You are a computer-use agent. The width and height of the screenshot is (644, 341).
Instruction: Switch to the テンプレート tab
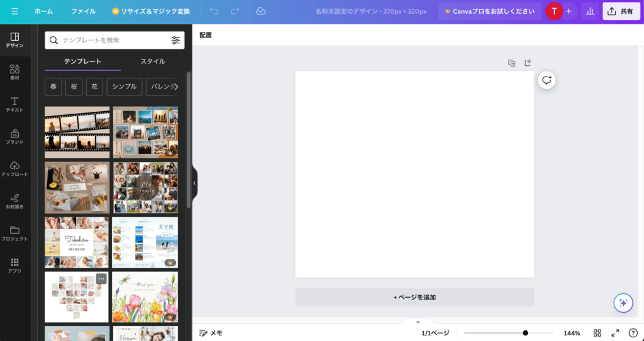(x=82, y=62)
